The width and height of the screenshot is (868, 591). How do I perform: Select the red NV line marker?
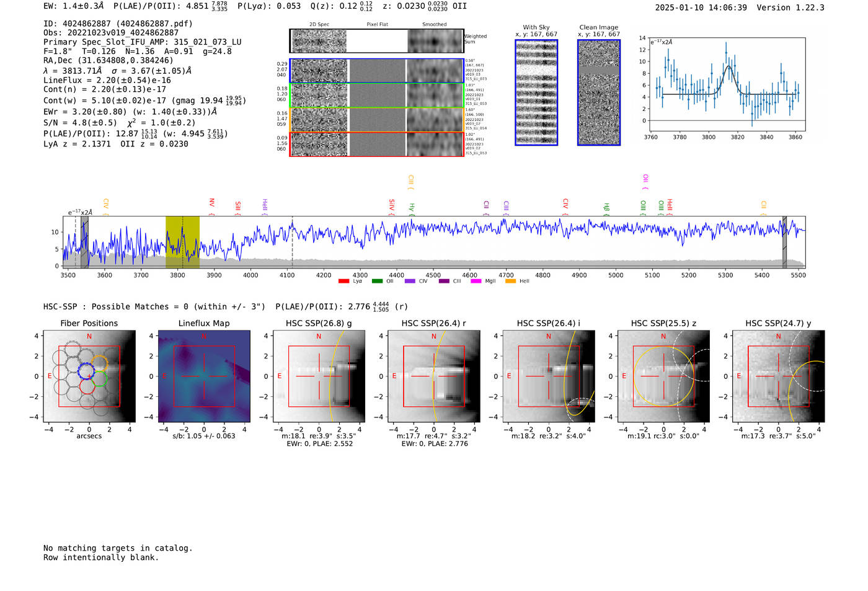click(212, 207)
